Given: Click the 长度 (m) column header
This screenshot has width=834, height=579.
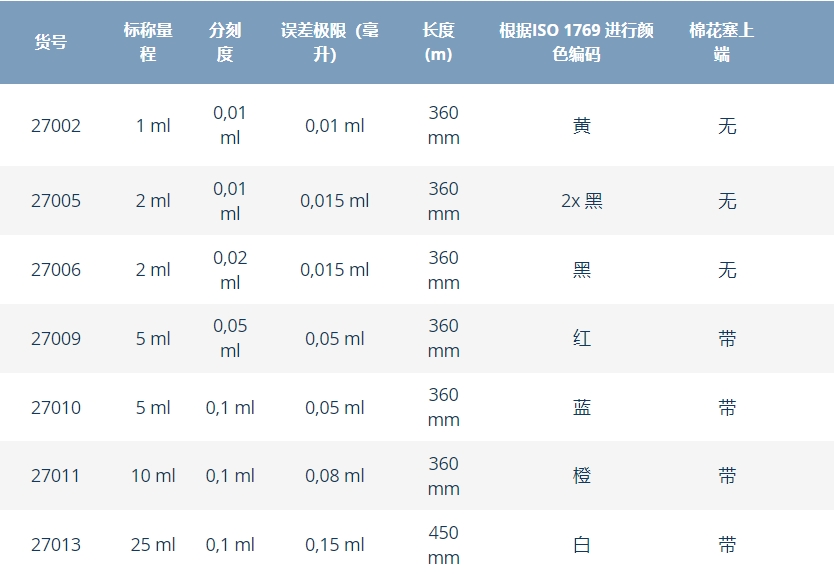Looking at the screenshot, I should 438,42.
